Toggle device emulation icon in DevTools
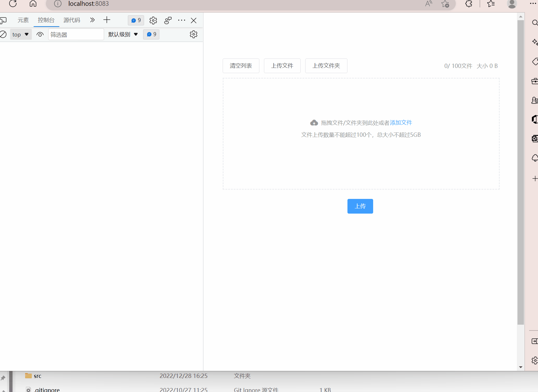 (3, 21)
